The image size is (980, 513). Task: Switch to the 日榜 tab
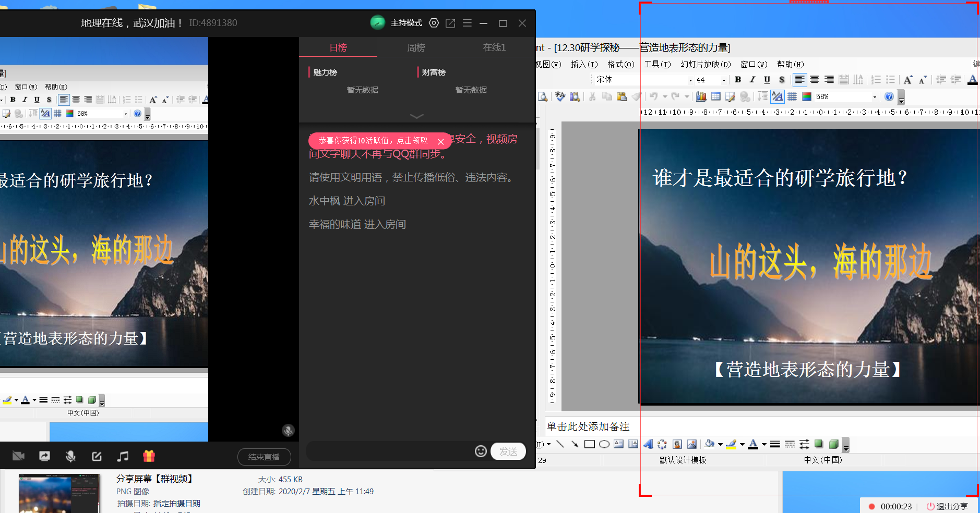click(338, 47)
